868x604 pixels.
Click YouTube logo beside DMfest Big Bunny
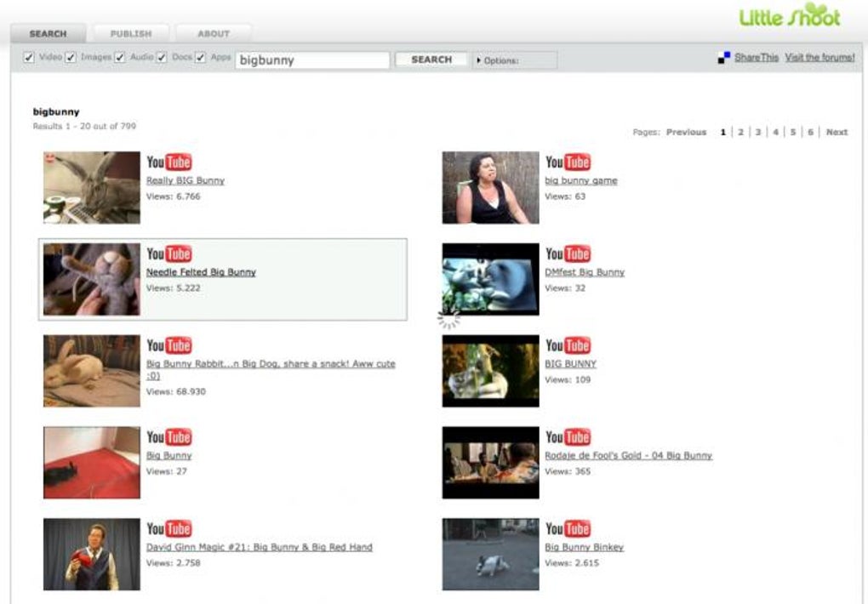coord(568,254)
